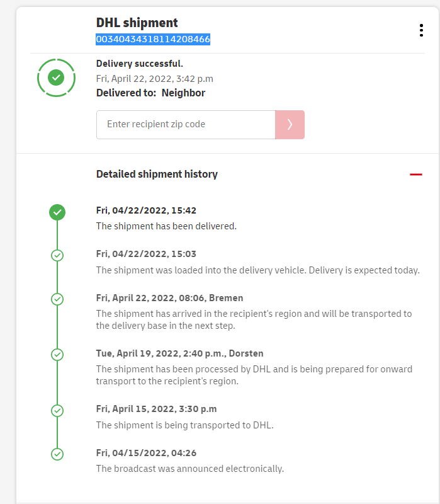Viewport: 440px width, 504px height.
Task: Click the checkmark beside the 15:03 vehicle loading event
Action: [x=57, y=255]
